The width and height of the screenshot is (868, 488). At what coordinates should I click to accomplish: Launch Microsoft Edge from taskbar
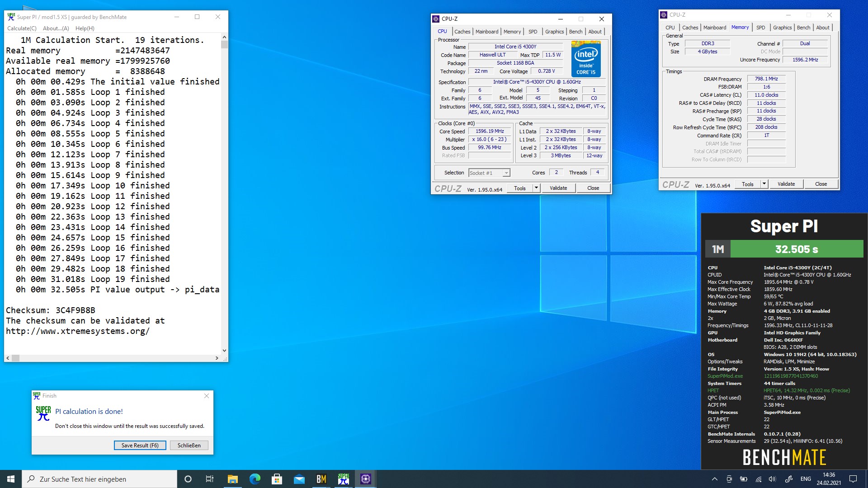255,479
